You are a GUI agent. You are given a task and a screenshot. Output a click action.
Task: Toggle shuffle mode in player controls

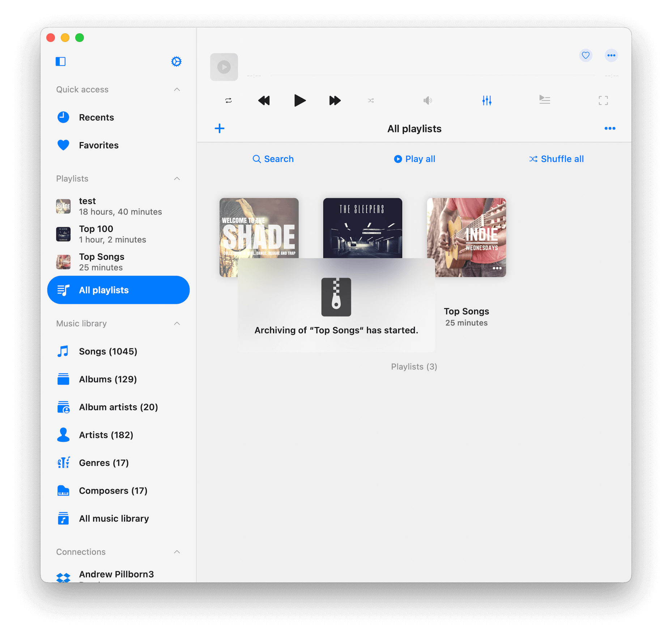tap(371, 100)
